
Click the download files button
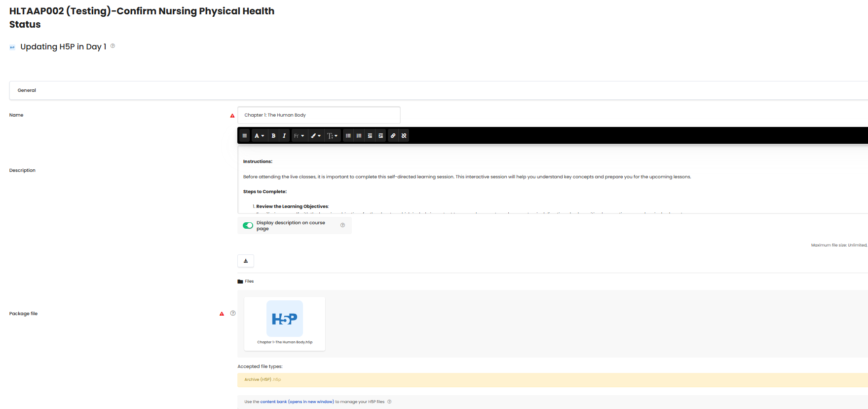point(246,261)
